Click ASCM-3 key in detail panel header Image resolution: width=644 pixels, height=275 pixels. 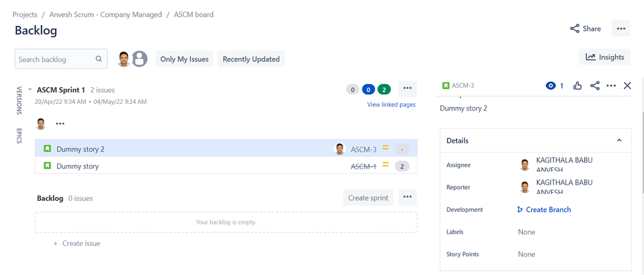(463, 85)
